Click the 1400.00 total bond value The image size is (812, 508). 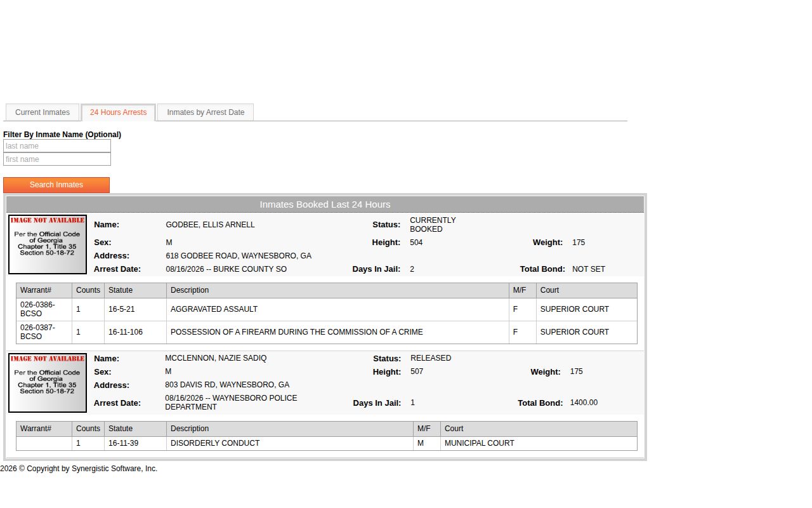584,403
